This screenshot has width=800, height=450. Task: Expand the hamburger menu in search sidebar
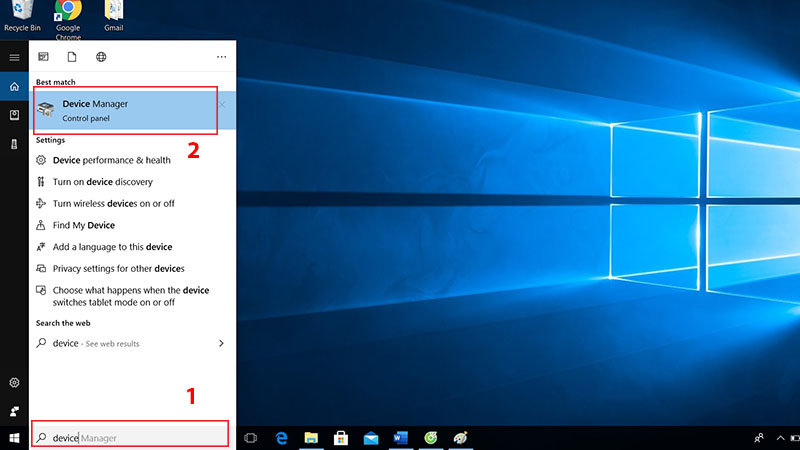coord(14,57)
